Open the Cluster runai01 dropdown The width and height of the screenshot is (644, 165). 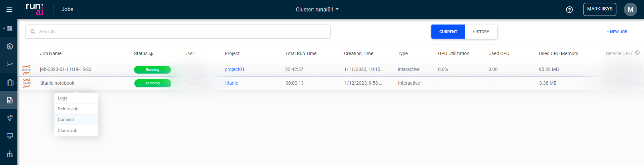coord(317,9)
